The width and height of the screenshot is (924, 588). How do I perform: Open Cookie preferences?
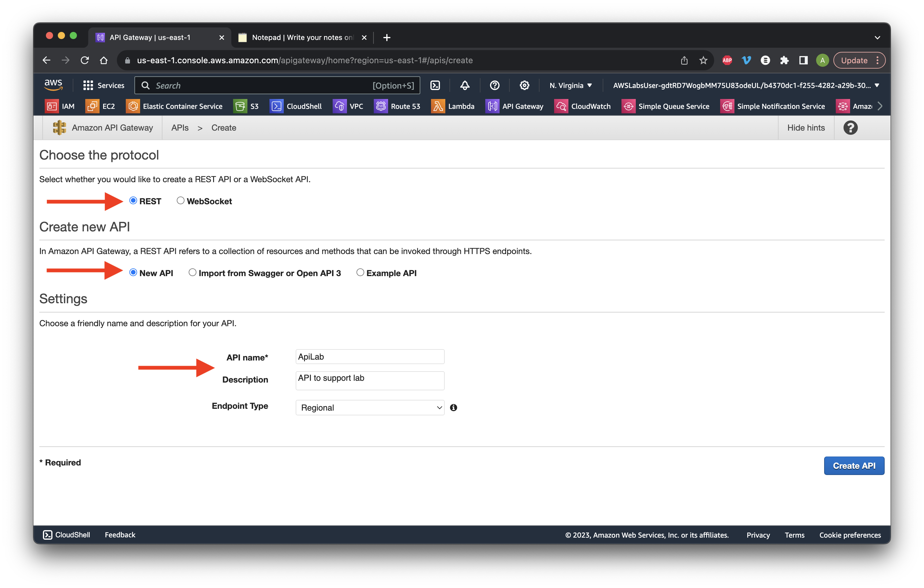[x=850, y=535]
